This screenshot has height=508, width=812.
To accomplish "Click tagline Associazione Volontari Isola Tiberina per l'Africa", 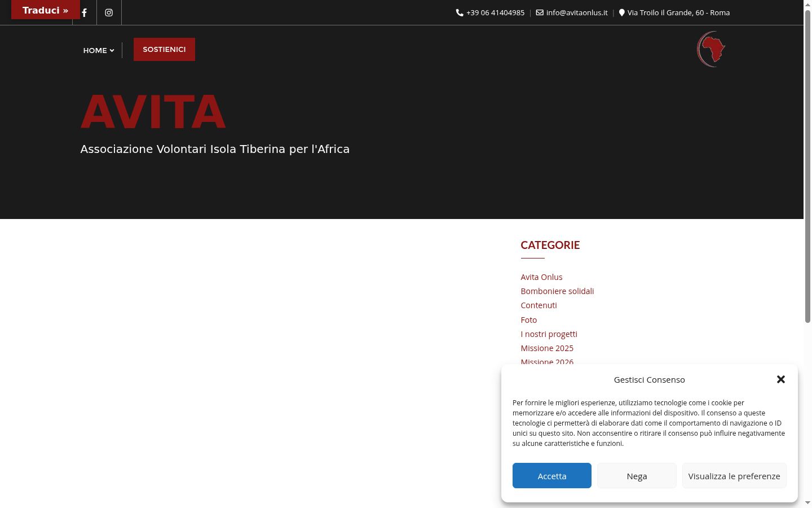I will (x=215, y=149).
